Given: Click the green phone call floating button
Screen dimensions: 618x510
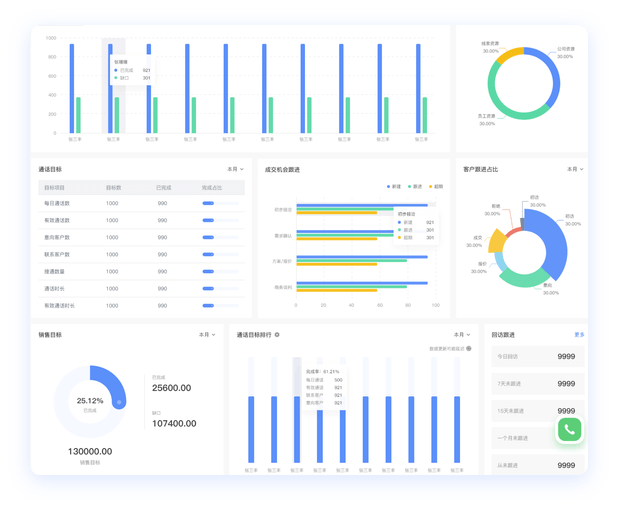Looking at the screenshot, I should pos(569,429).
